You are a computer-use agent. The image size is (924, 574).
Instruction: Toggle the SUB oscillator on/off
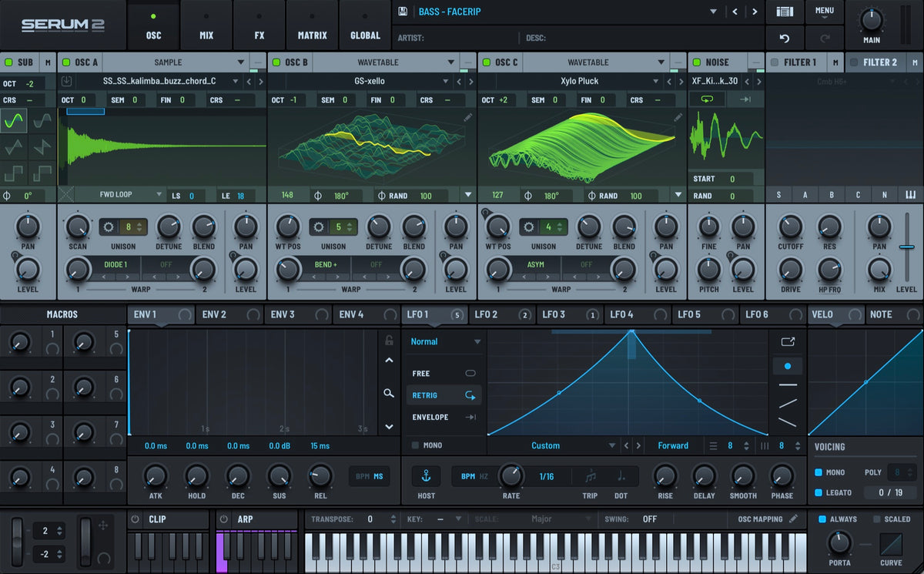tap(9, 62)
